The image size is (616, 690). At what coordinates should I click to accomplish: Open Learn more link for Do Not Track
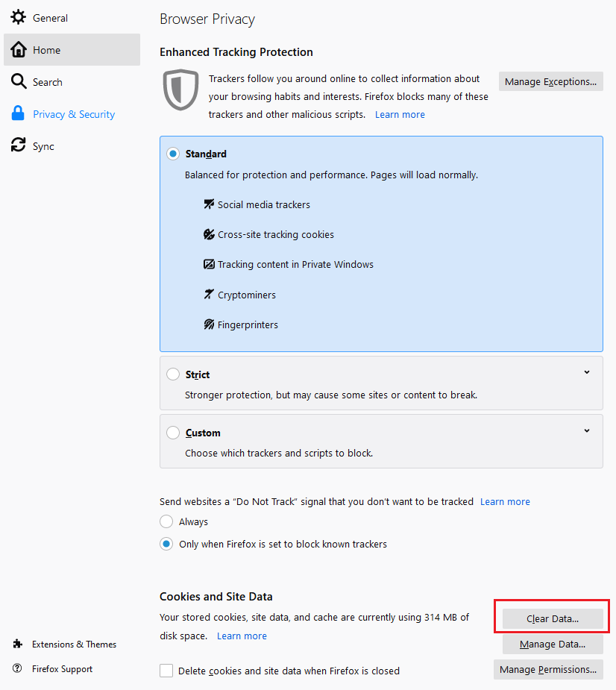point(505,501)
